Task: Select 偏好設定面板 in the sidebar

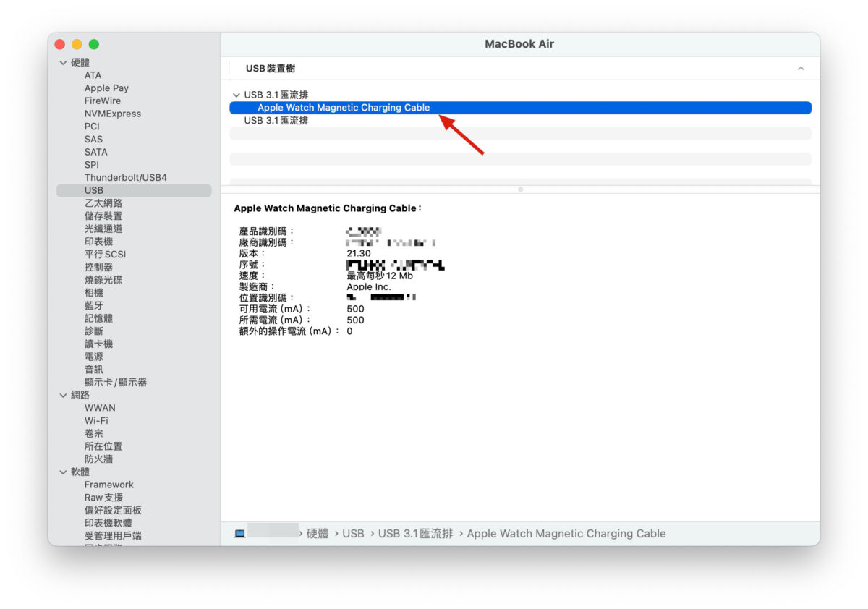Action: pos(113,510)
